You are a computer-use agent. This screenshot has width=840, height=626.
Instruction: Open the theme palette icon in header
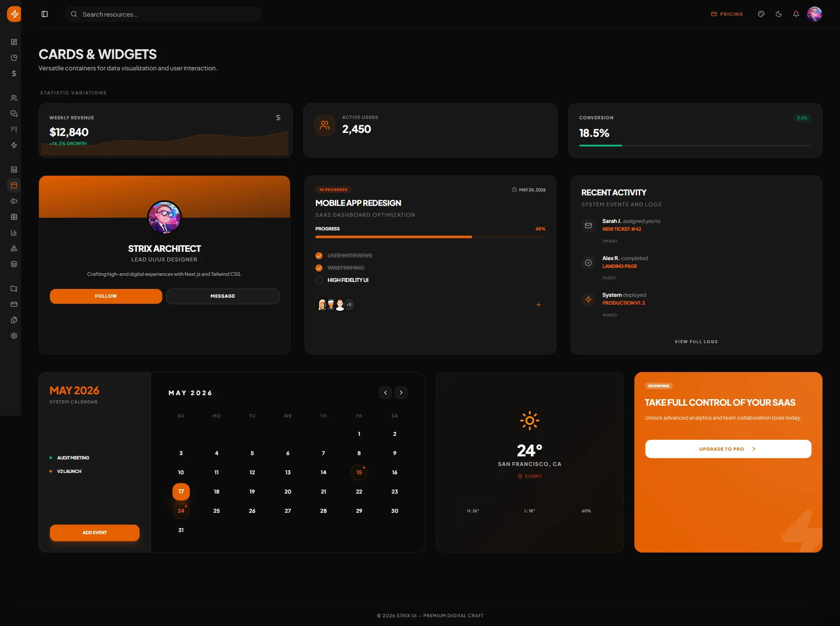(761, 14)
